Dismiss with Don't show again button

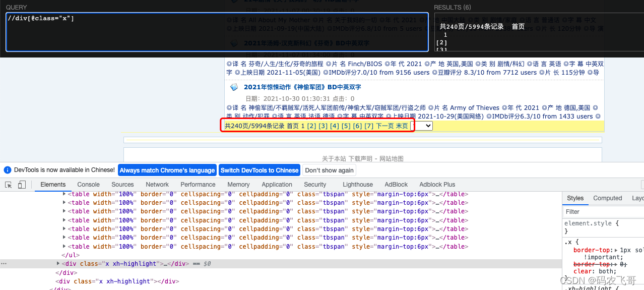(x=329, y=170)
